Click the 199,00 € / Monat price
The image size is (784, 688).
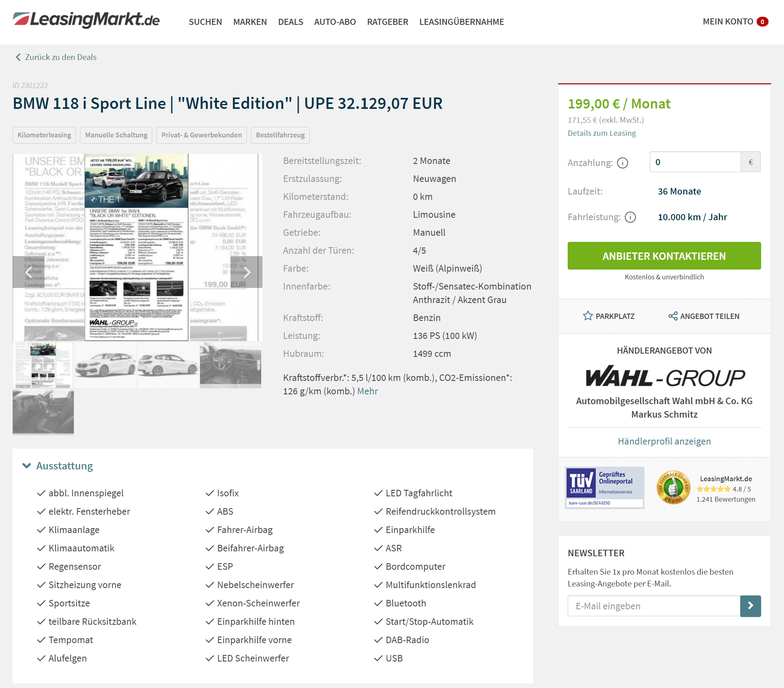tap(619, 104)
